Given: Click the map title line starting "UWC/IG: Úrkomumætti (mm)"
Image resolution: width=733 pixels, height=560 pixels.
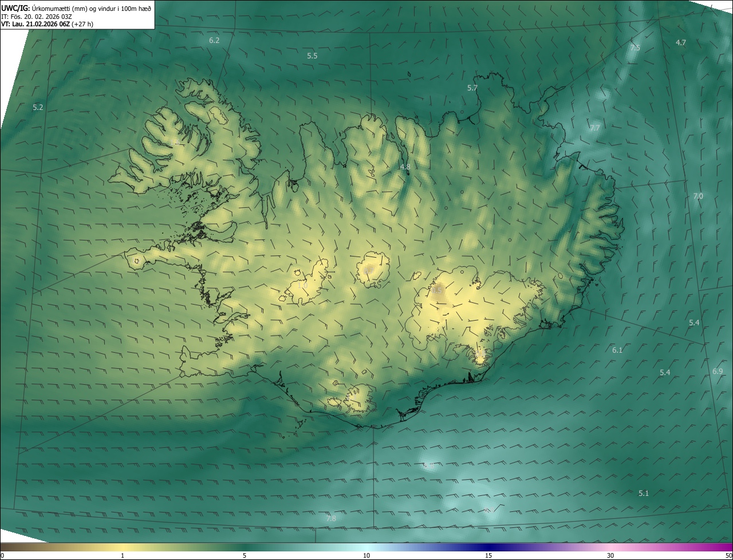Looking at the screenshot, I should tap(76, 8).
